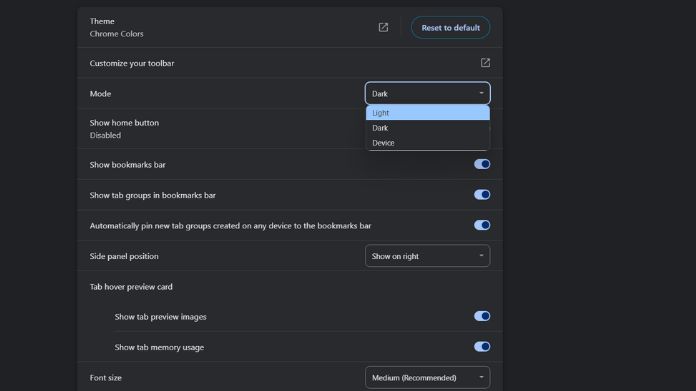
Task: Open Side panel position dropdown
Action: (427, 256)
